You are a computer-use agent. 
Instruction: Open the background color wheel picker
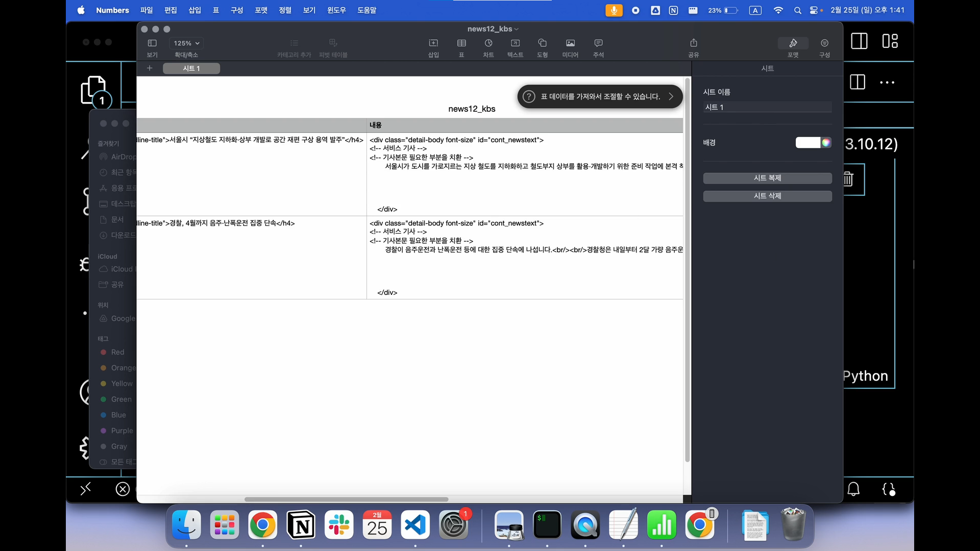pos(826,143)
